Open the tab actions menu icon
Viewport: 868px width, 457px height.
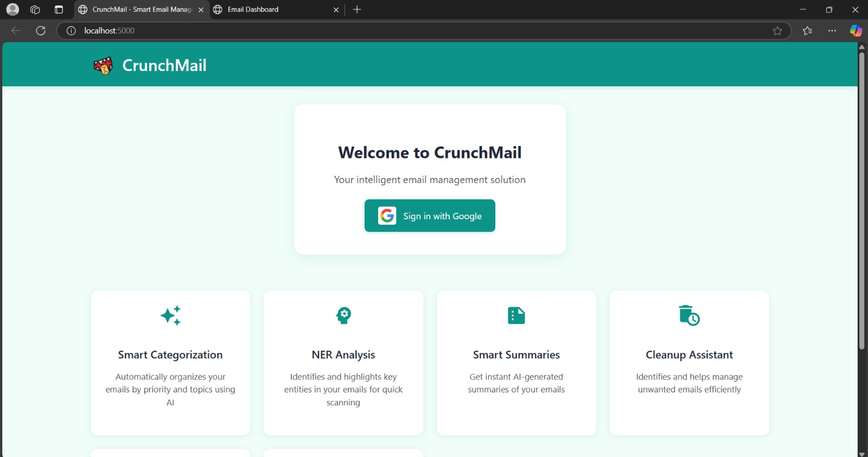tap(59, 9)
